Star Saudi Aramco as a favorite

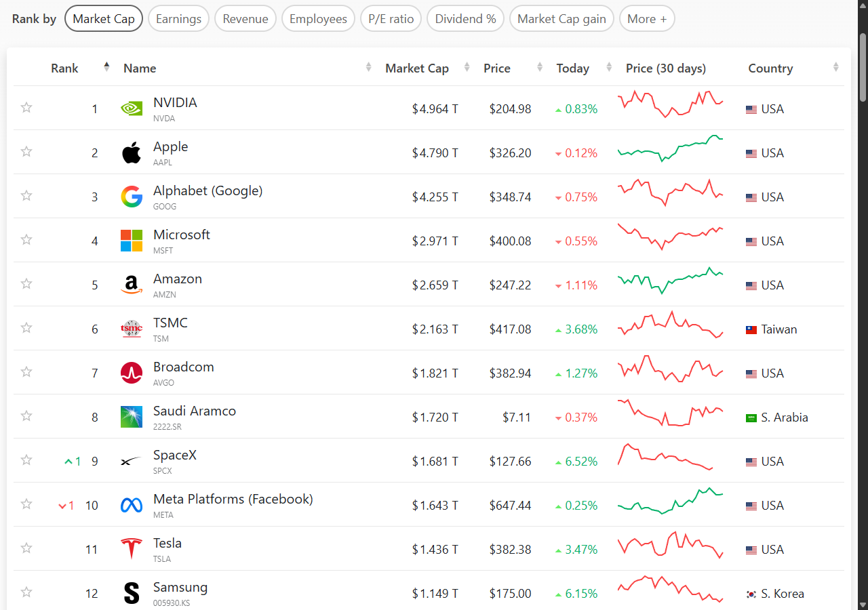click(26, 415)
